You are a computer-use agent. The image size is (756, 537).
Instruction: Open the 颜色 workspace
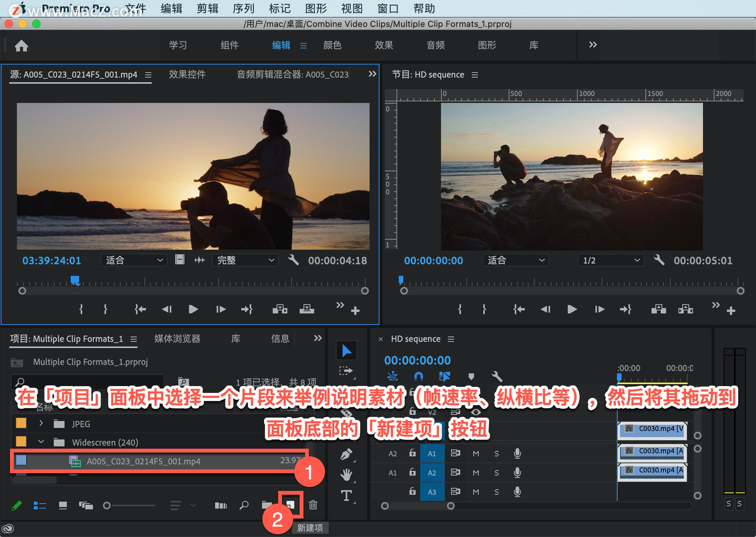(x=332, y=45)
